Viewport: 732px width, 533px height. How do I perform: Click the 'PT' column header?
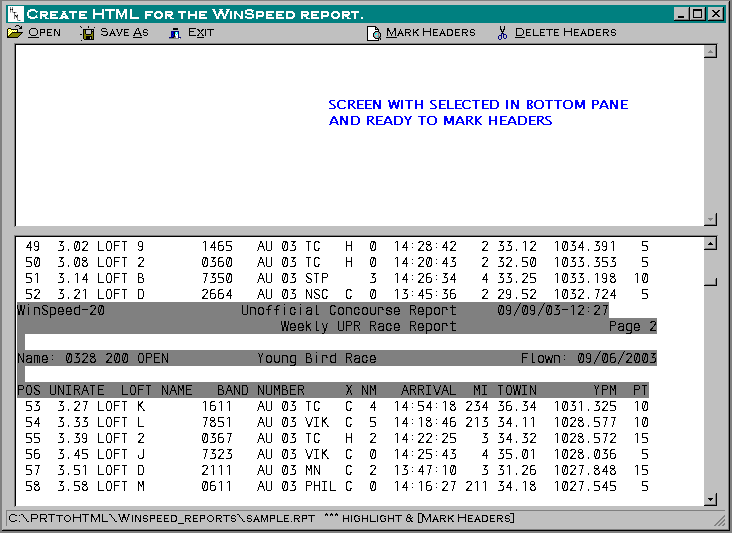click(640, 390)
